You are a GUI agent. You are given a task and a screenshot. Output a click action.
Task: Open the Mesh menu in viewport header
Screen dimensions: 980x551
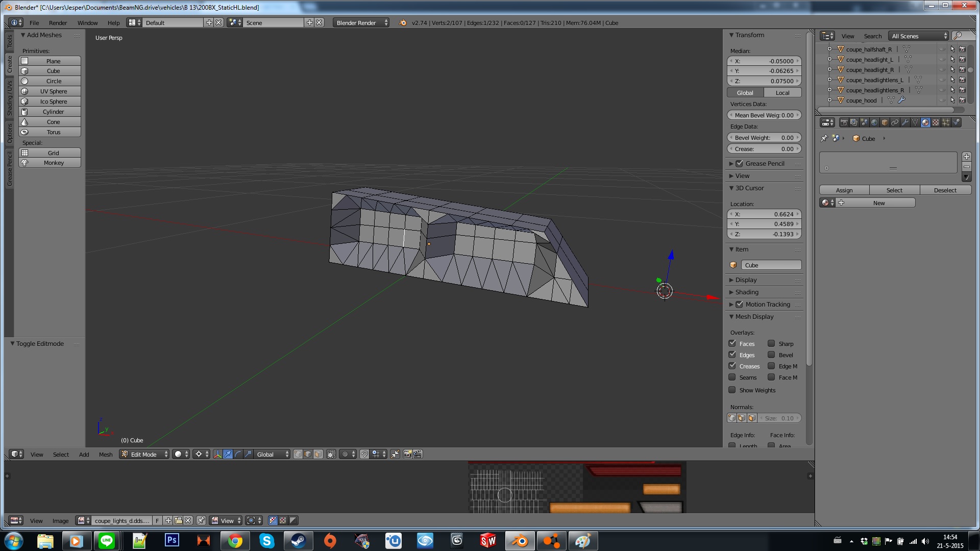point(106,454)
